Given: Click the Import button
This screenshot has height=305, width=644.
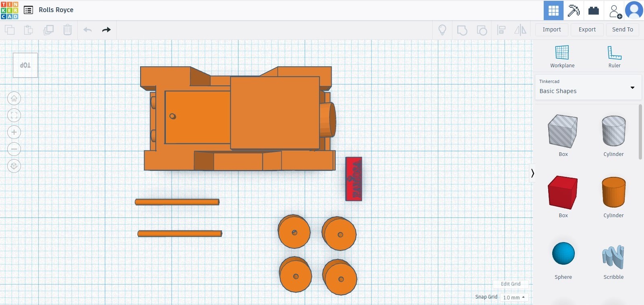Looking at the screenshot, I should pyautogui.click(x=551, y=29).
